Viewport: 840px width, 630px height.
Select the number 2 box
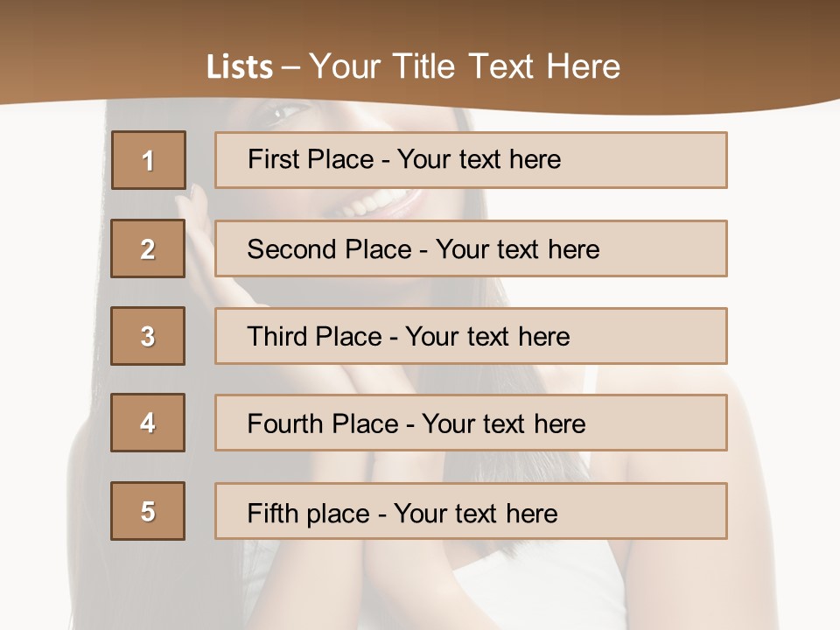pyautogui.click(x=148, y=248)
